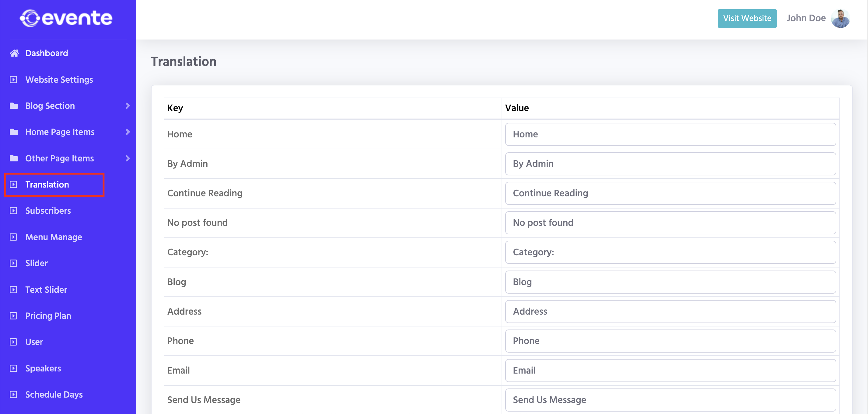Go to Schedule Days section
Image resolution: width=868 pixels, height=414 pixels.
click(x=54, y=395)
